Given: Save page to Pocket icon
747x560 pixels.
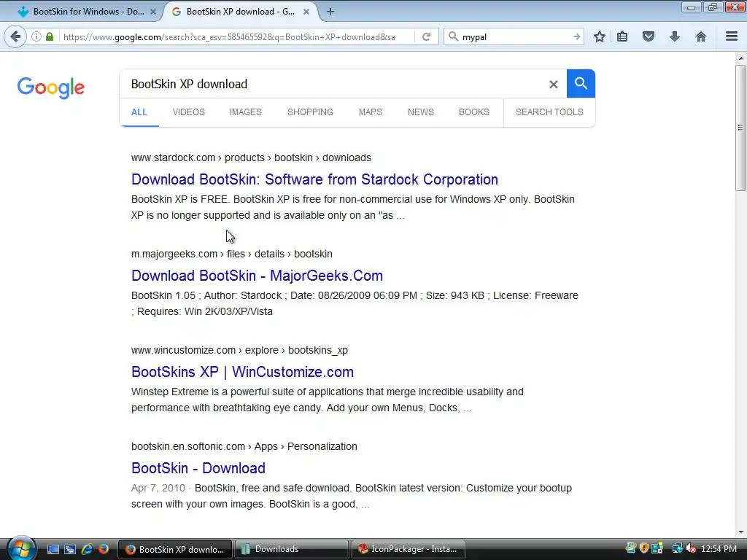Looking at the screenshot, I should [x=649, y=36].
